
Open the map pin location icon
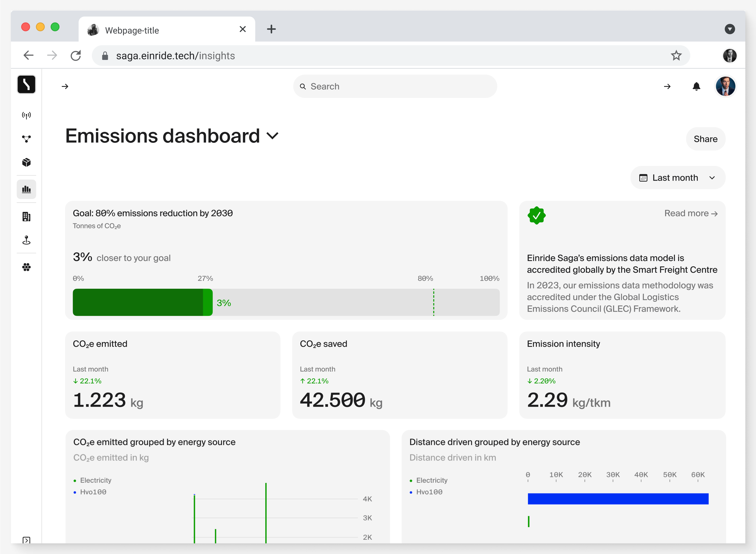point(26,240)
